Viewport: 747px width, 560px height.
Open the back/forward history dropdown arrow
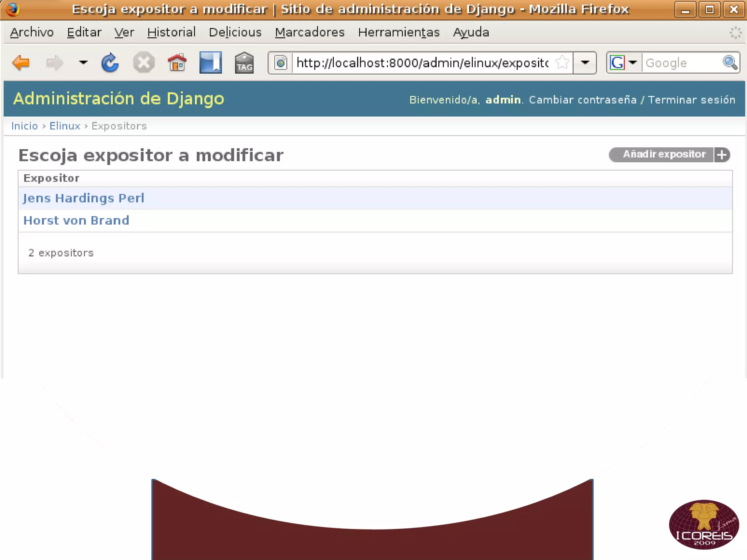[x=84, y=63]
